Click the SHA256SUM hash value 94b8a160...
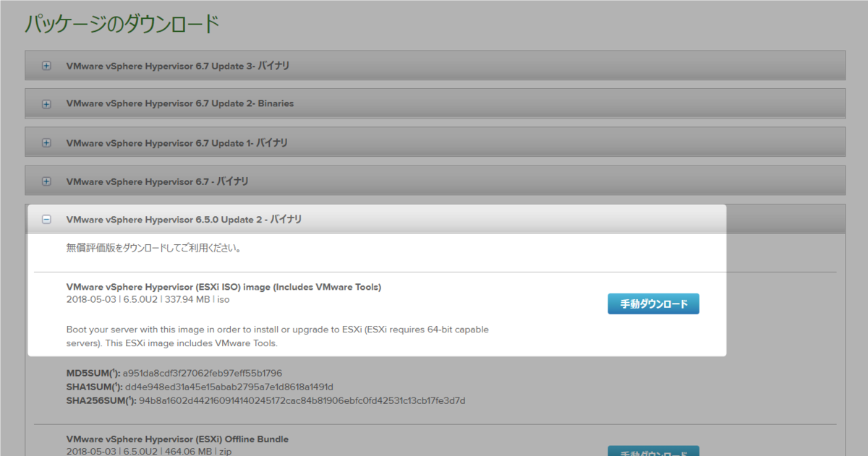This screenshot has width=868, height=456. pos(302,400)
